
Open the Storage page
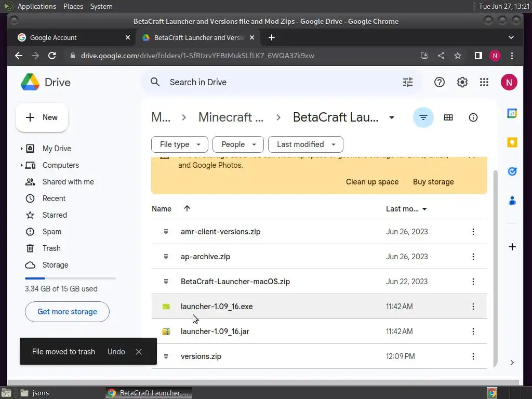tap(55, 265)
